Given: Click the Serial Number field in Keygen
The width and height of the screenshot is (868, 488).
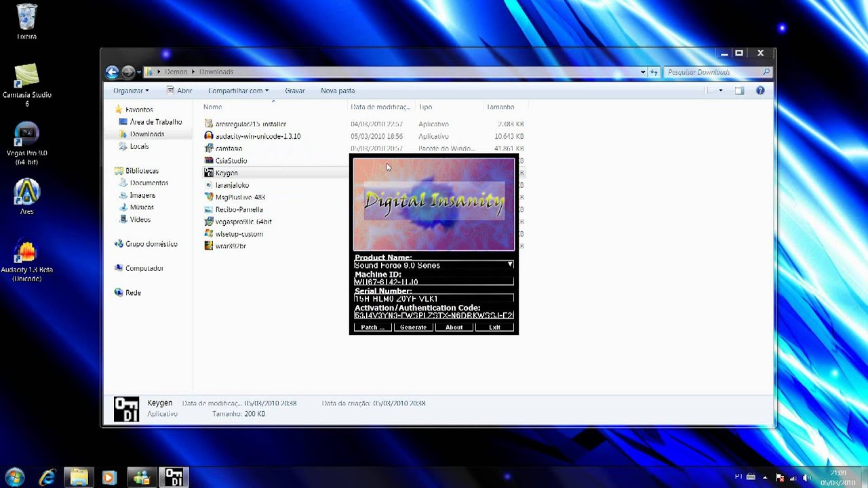Looking at the screenshot, I should (434, 299).
